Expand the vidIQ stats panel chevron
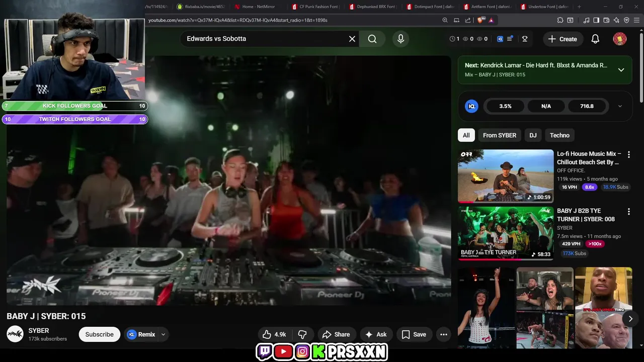644x362 pixels. [x=620, y=106]
